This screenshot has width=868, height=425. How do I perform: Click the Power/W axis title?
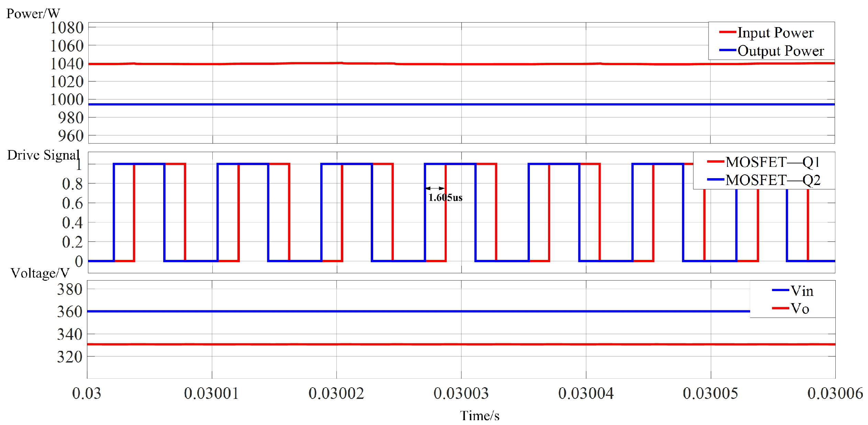pyautogui.click(x=33, y=14)
